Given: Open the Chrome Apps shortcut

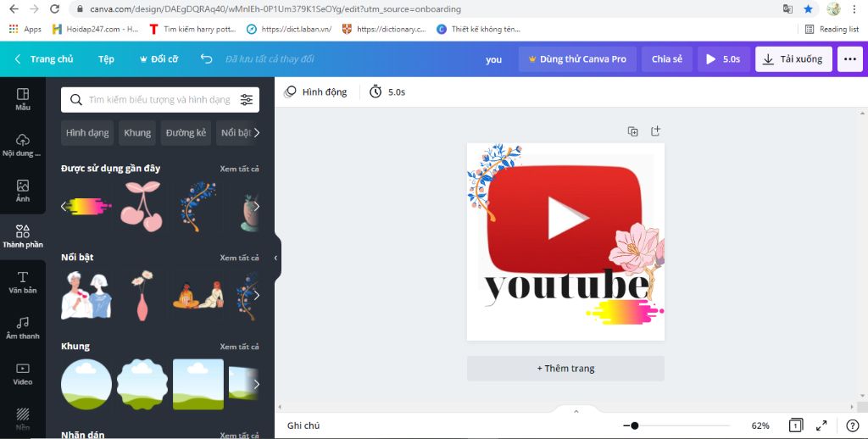Looking at the screenshot, I should pos(25,30).
